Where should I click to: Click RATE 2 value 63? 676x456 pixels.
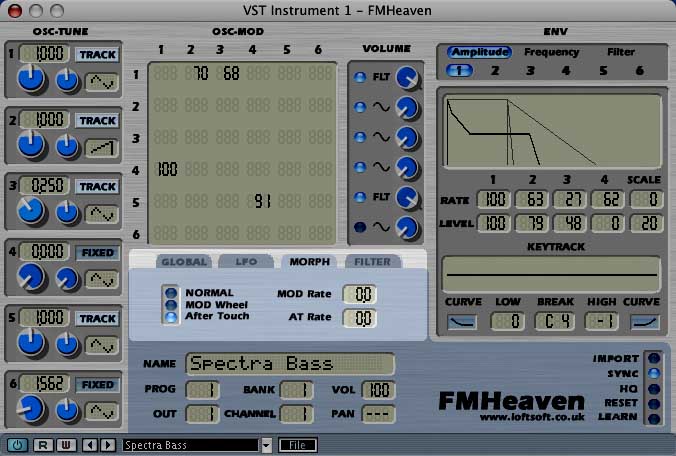point(532,200)
